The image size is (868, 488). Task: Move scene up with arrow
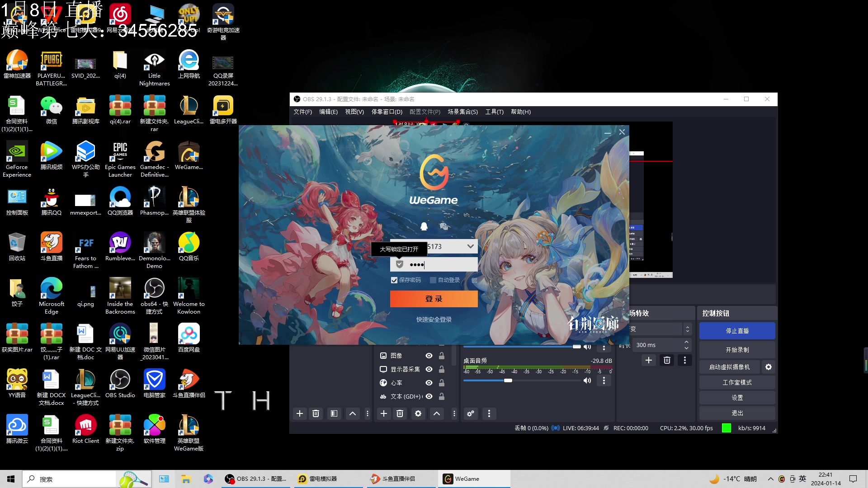pyautogui.click(x=353, y=413)
